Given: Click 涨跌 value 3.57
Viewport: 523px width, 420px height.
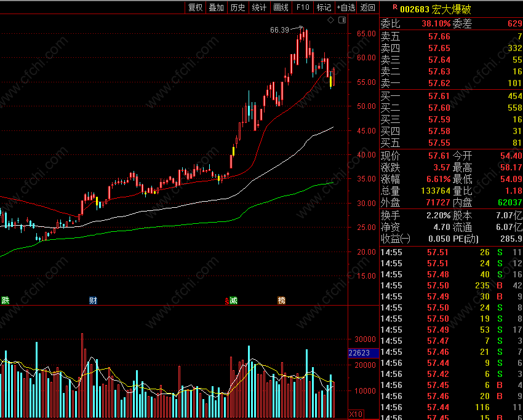Looking at the screenshot, I should click(442, 167).
